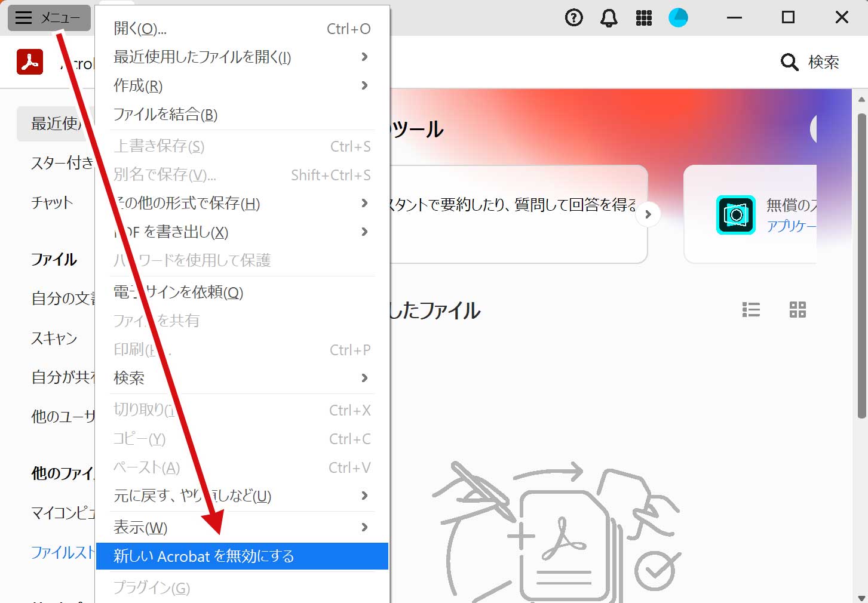868x603 pixels.
Task: Click ファイルストレージ link in sidebar
Action: [x=63, y=552]
